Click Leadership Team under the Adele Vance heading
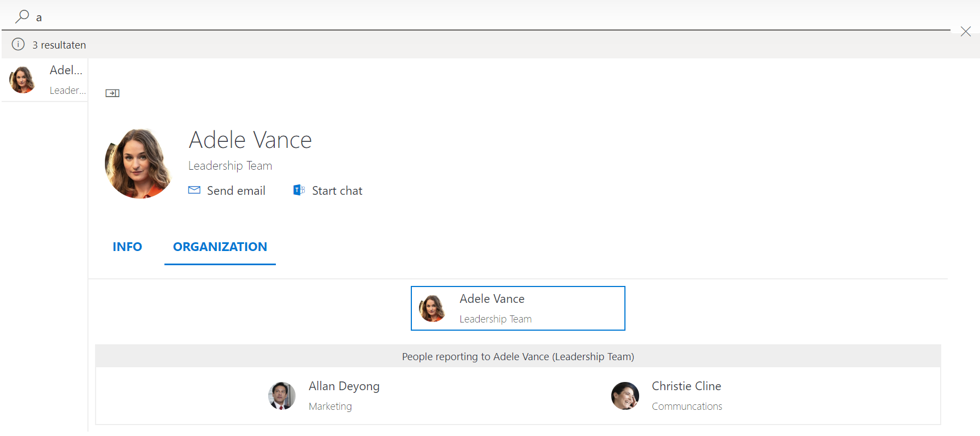The width and height of the screenshot is (980, 436). (230, 165)
